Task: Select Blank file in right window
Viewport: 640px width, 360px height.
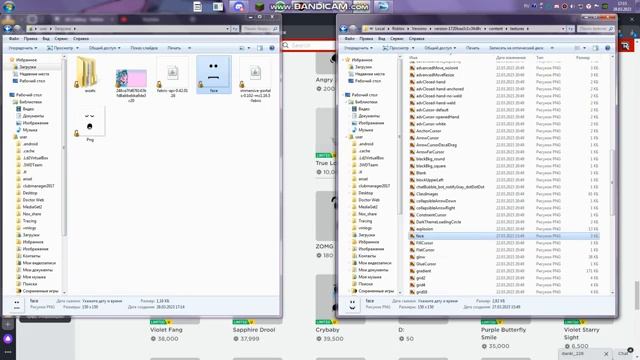Action: pos(421,173)
